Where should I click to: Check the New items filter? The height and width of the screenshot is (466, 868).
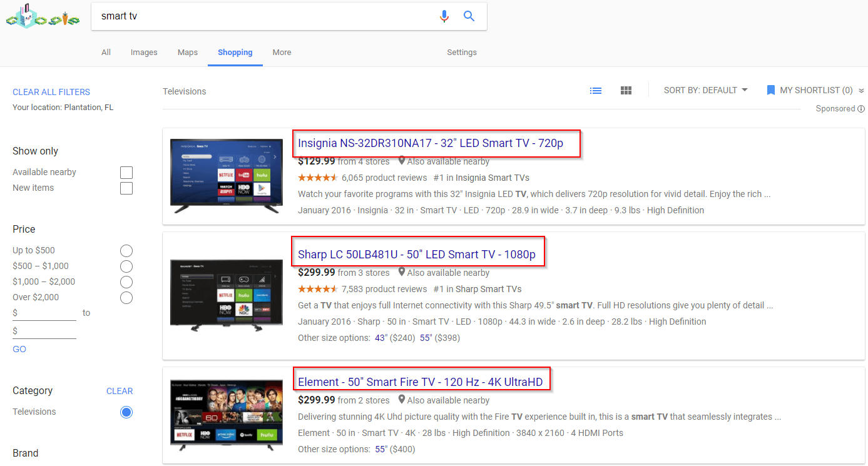[126, 188]
